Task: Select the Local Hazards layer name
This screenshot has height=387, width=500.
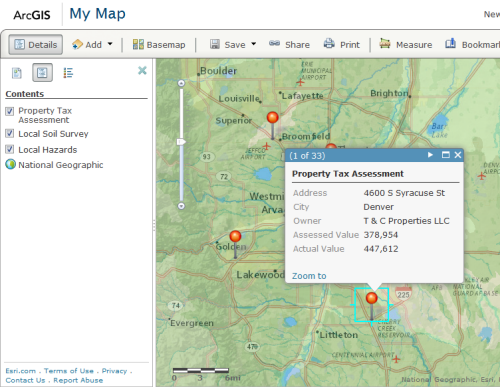Action: pyautogui.click(x=48, y=150)
